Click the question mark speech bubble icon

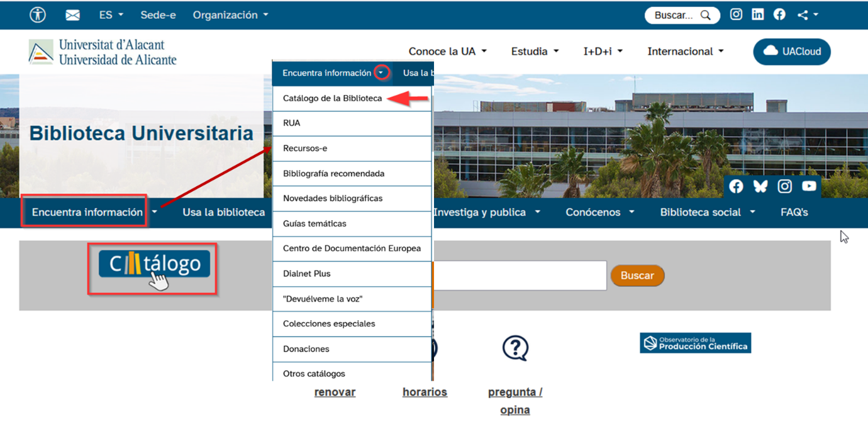pyautogui.click(x=515, y=348)
